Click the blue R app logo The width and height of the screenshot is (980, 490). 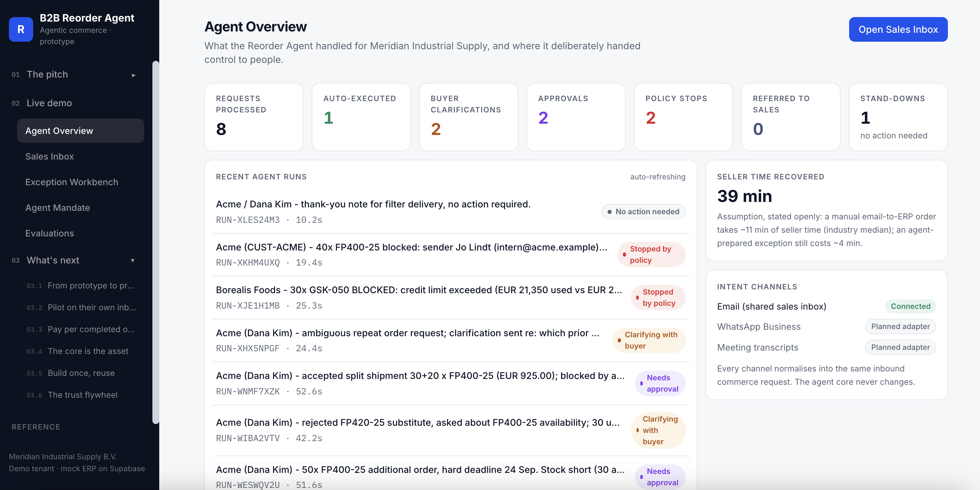21,29
